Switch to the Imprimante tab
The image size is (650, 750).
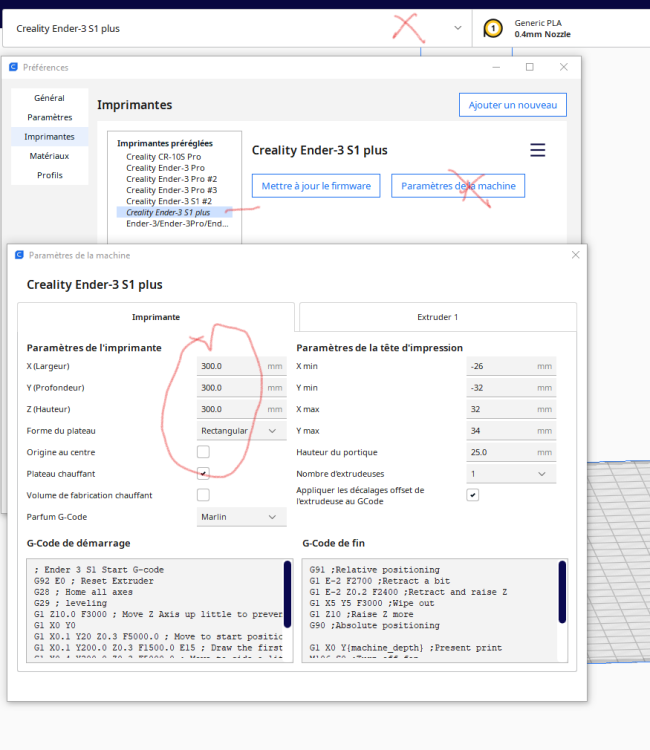[156, 317]
